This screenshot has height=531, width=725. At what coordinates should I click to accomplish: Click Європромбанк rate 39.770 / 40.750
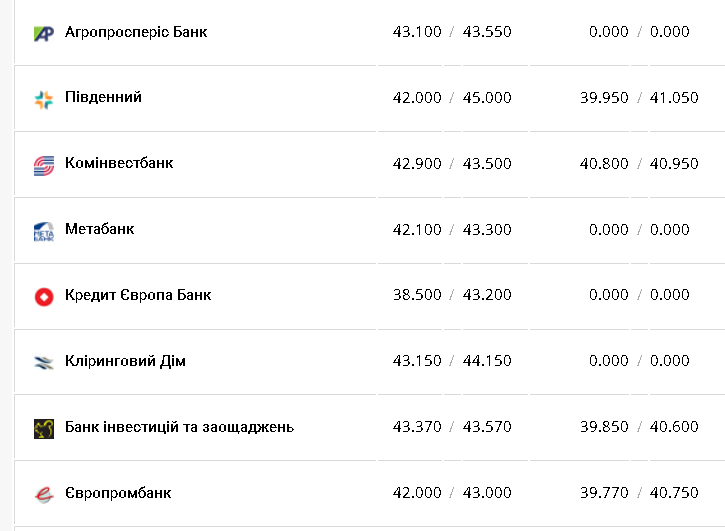pyautogui.click(x=638, y=493)
